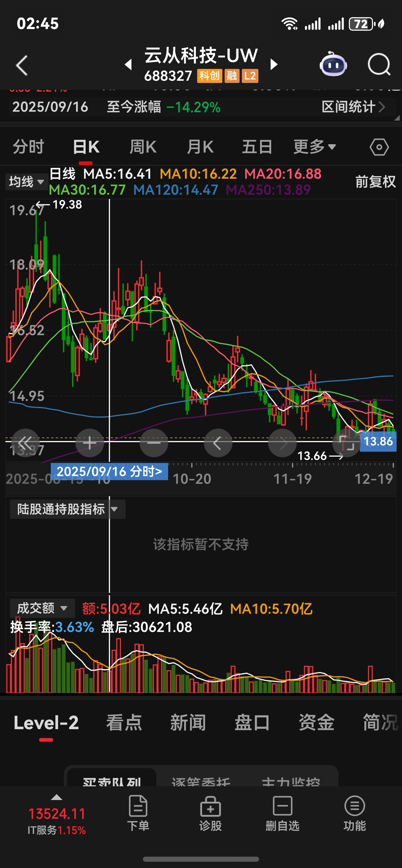Open the 均线 indicator dropdown

[26, 182]
